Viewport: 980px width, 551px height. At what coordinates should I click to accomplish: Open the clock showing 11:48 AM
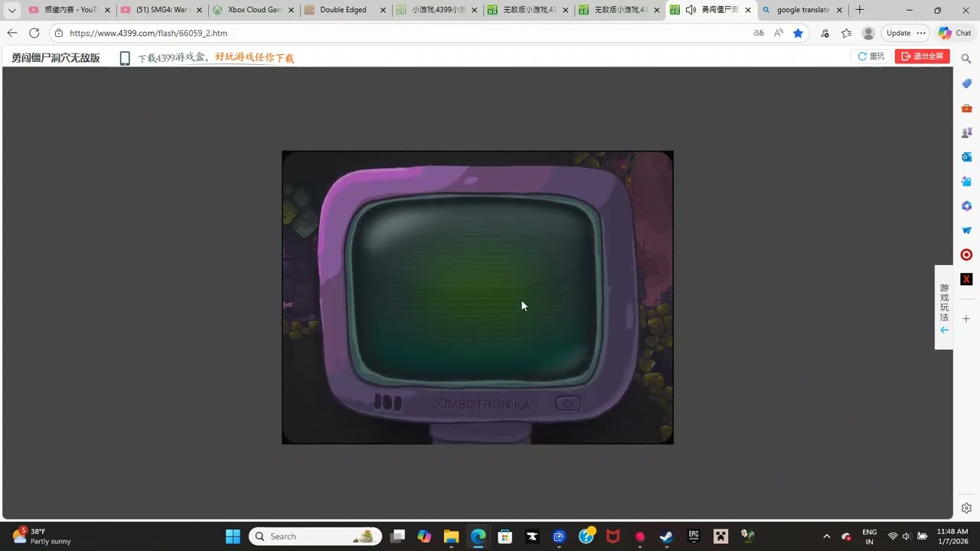[x=952, y=536]
